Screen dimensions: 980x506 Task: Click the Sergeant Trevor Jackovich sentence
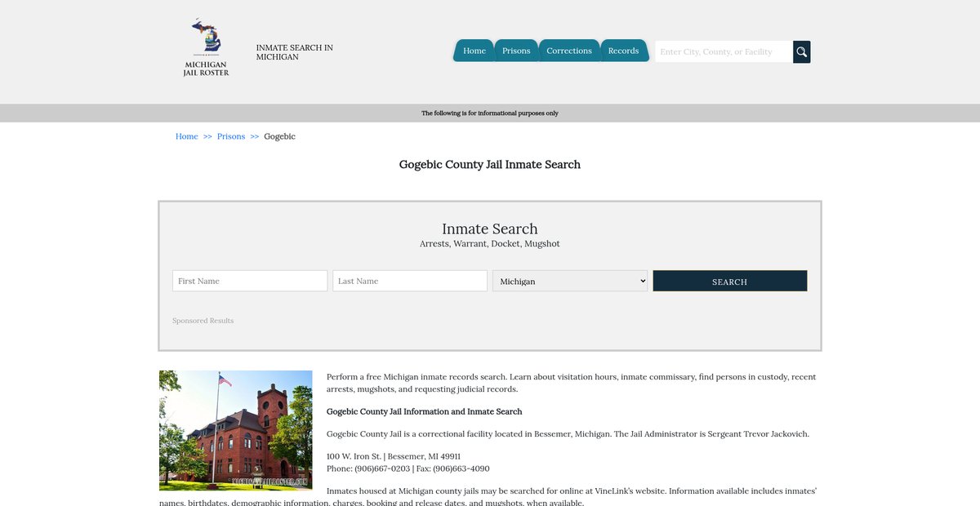coord(568,434)
